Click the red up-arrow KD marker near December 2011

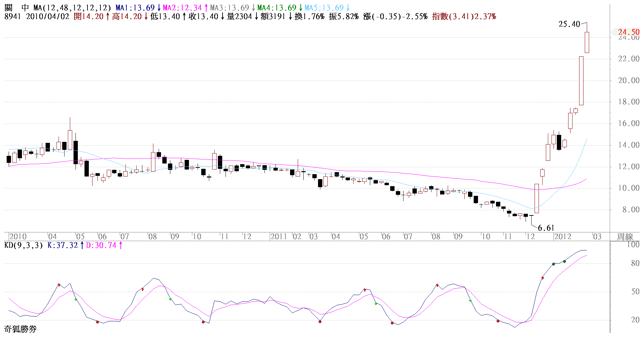tap(543, 277)
